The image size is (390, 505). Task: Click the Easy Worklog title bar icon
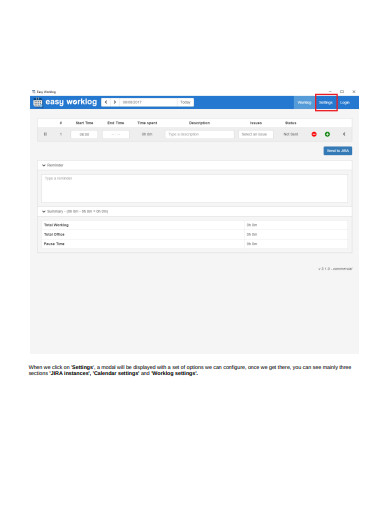point(33,92)
